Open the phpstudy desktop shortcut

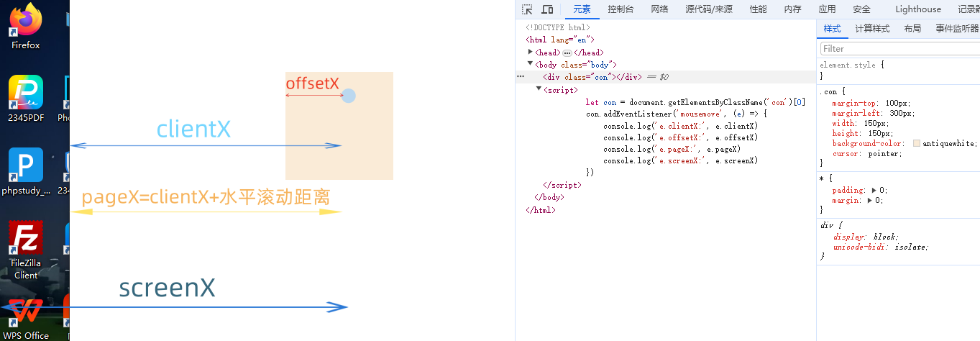[x=26, y=172]
